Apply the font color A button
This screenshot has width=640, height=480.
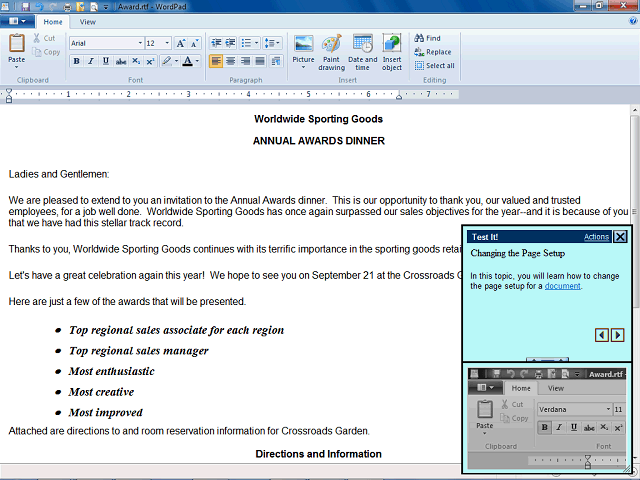pyautogui.click(x=187, y=61)
